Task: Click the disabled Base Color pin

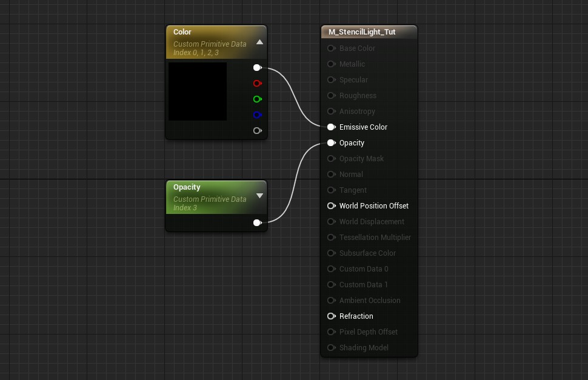Action: point(331,48)
